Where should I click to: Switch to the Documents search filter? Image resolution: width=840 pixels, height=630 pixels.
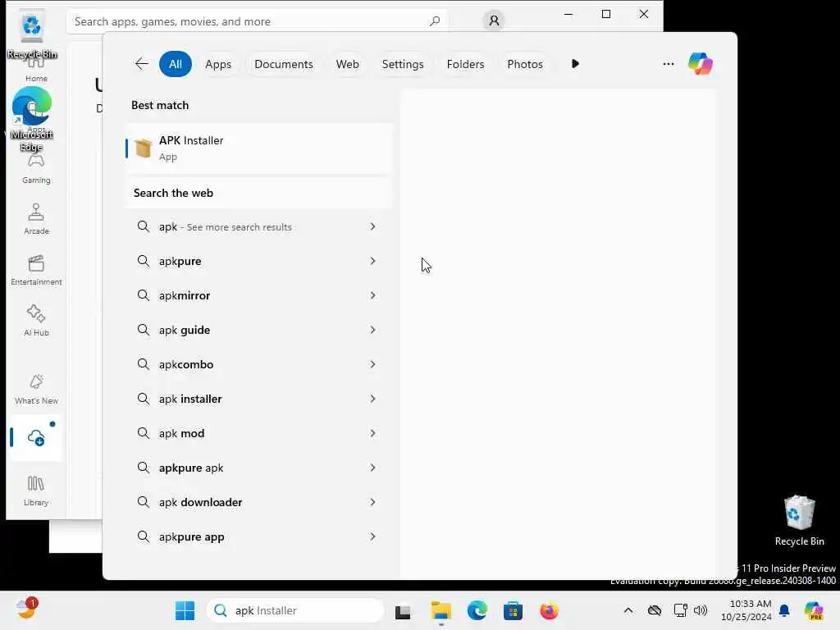[283, 64]
